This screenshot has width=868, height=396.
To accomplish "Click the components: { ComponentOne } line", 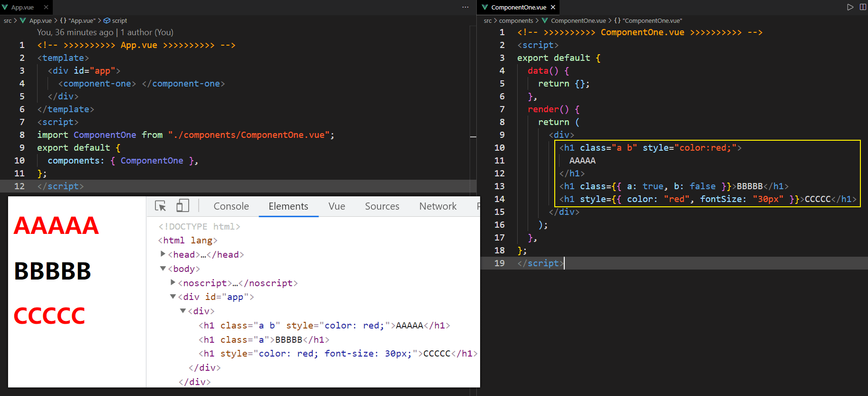I will point(123,161).
